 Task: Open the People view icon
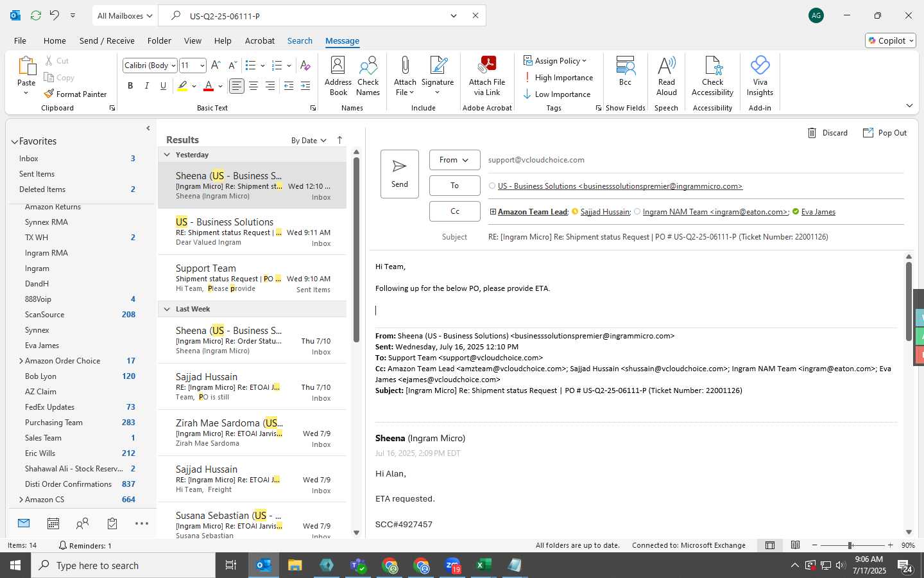tap(83, 523)
